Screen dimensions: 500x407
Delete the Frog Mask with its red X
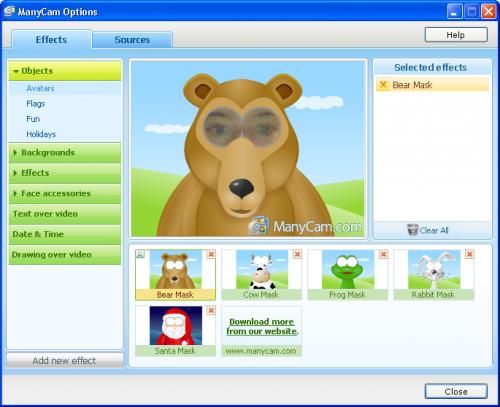click(x=383, y=254)
